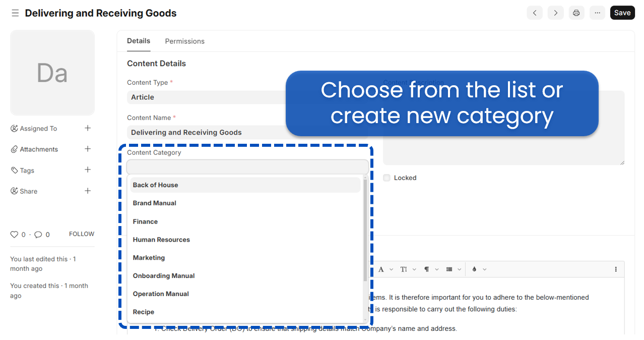Pick the Marketing category
Viewport: 644px width, 340px height.
[245, 258]
